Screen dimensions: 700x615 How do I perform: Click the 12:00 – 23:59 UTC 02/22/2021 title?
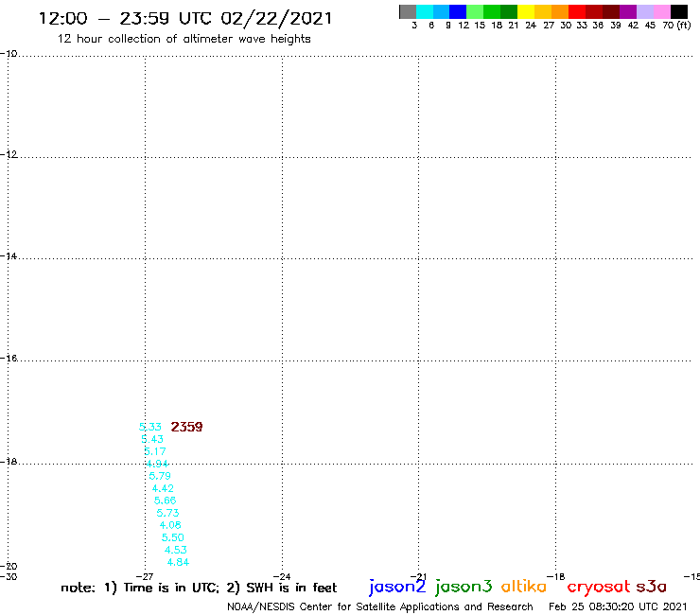pyautogui.click(x=185, y=19)
